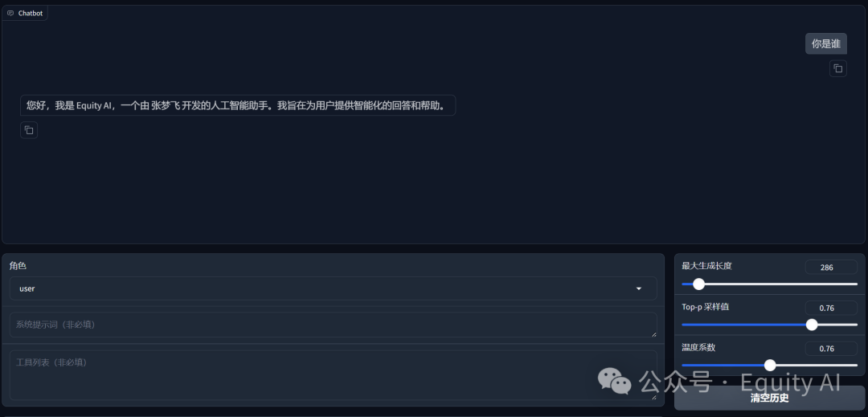Click the assistant reply bubble text

point(238,105)
